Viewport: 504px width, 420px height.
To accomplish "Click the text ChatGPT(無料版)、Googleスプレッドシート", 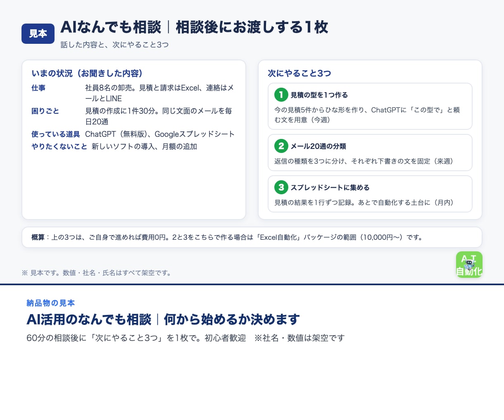I will (x=160, y=134).
